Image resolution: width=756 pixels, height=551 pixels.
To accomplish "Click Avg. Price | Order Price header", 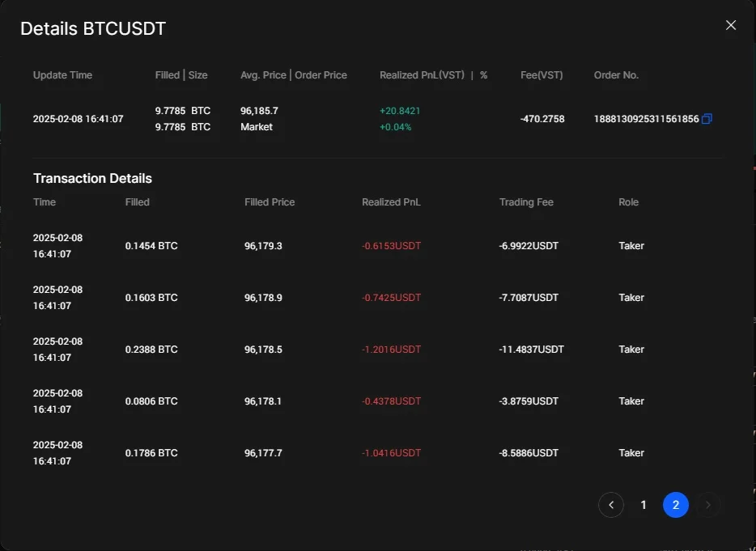I will point(294,75).
